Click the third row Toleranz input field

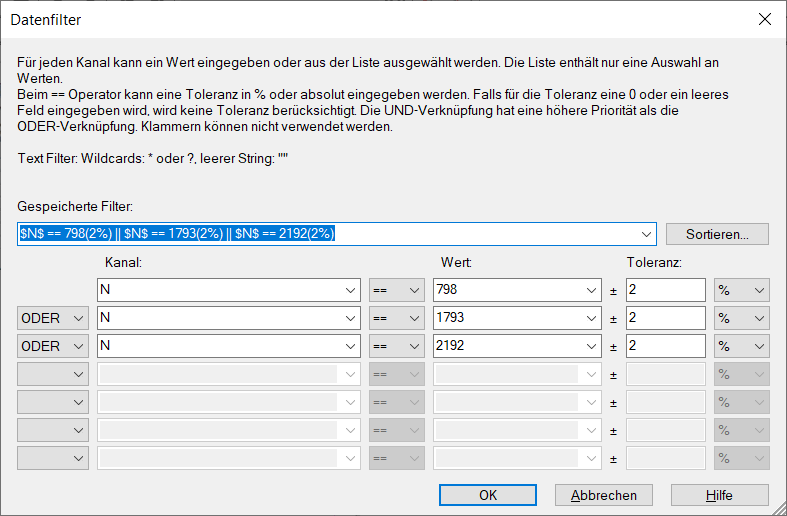(665, 346)
